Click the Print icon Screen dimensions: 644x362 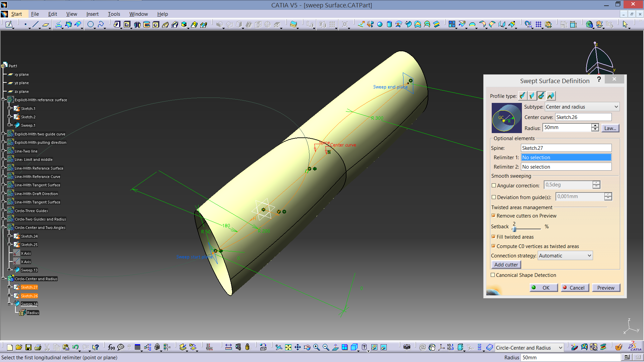click(38, 347)
